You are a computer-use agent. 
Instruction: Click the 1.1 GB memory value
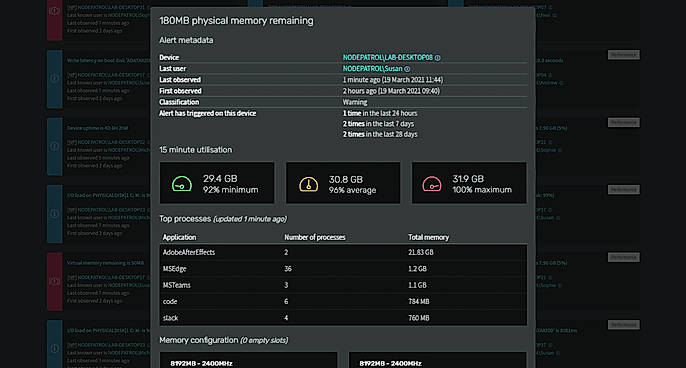[x=417, y=285]
